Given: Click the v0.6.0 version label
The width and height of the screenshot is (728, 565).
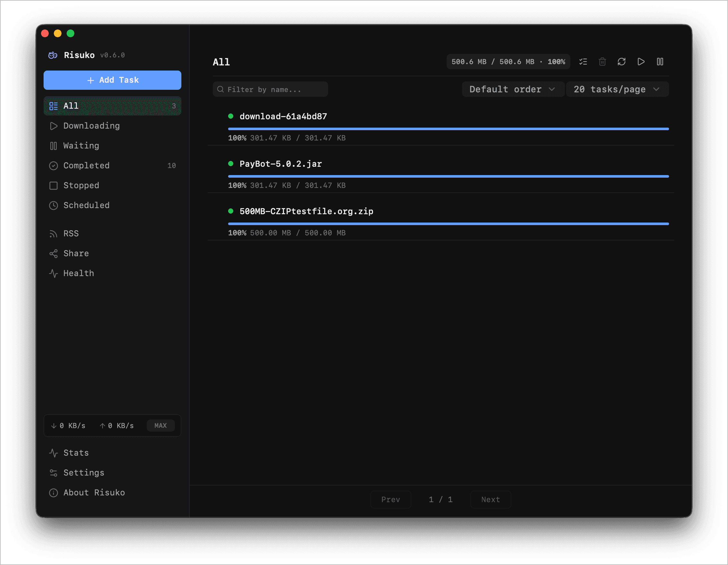Looking at the screenshot, I should [x=113, y=55].
